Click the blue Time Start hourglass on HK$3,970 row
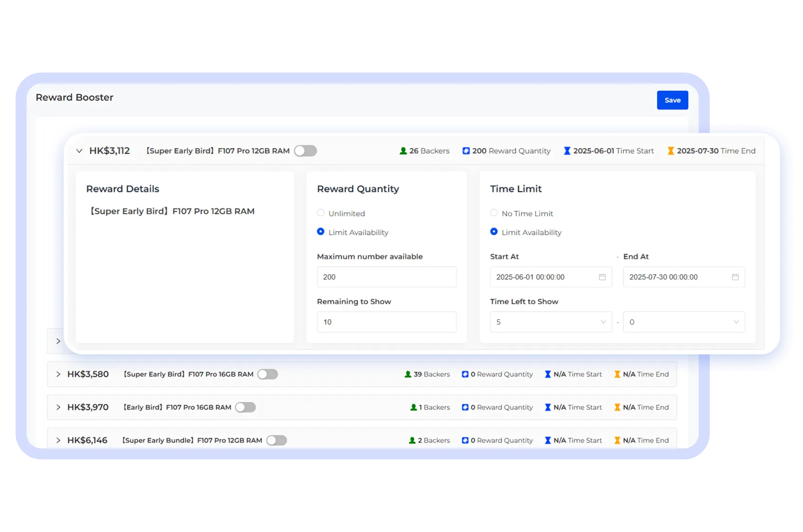 click(547, 407)
